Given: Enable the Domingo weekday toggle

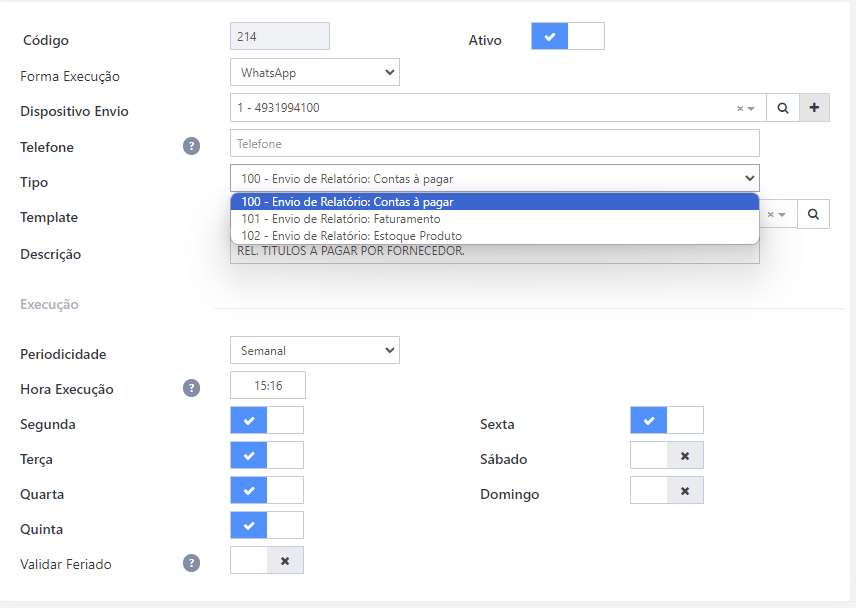Looking at the screenshot, I should pos(667,491).
